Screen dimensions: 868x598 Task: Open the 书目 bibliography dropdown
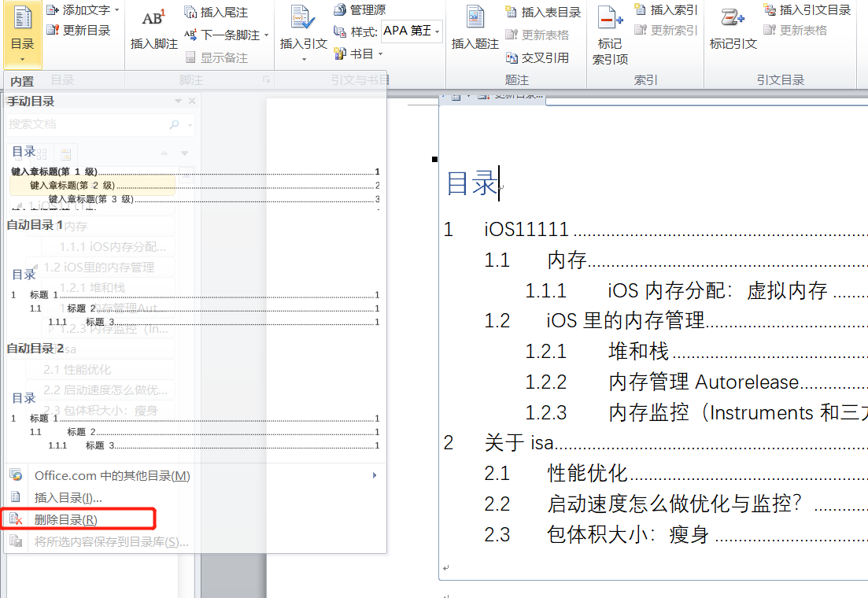pyautogui.click(x=380, y=54)
